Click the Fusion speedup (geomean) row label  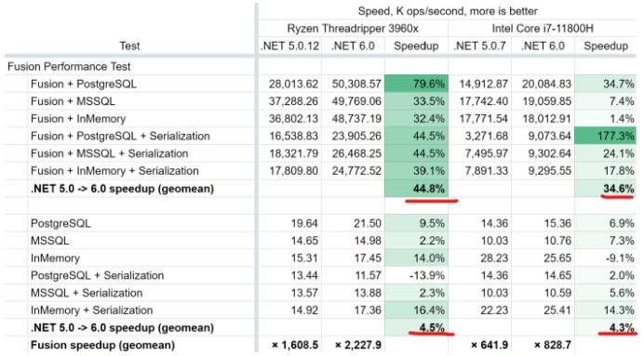pyautogui.click(x=102, y=346)
